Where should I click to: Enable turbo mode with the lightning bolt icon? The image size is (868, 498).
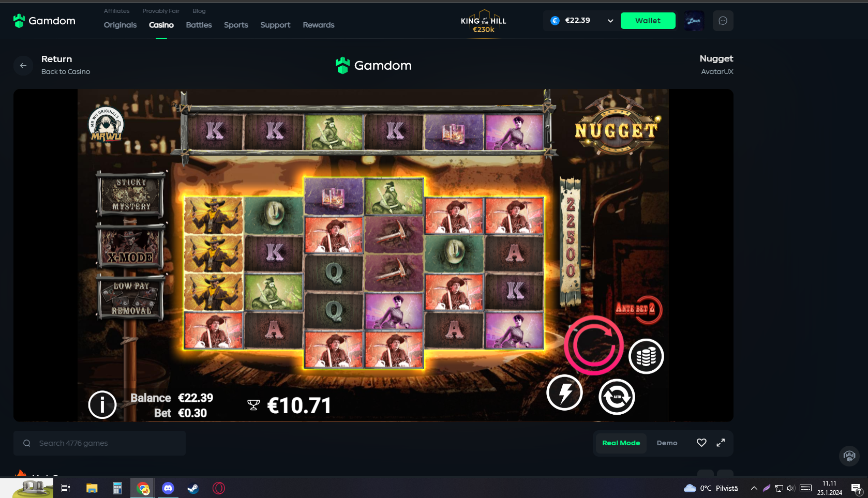pos(564,393)
